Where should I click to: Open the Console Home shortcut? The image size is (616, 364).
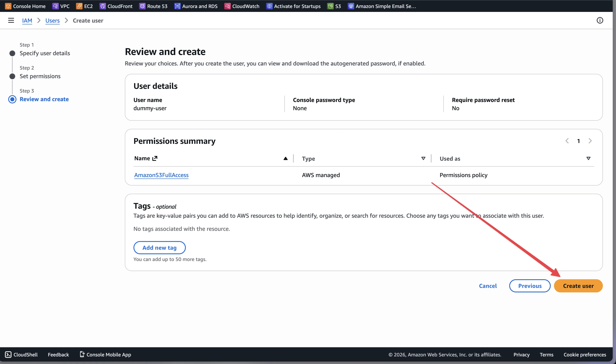click(25, 6)
